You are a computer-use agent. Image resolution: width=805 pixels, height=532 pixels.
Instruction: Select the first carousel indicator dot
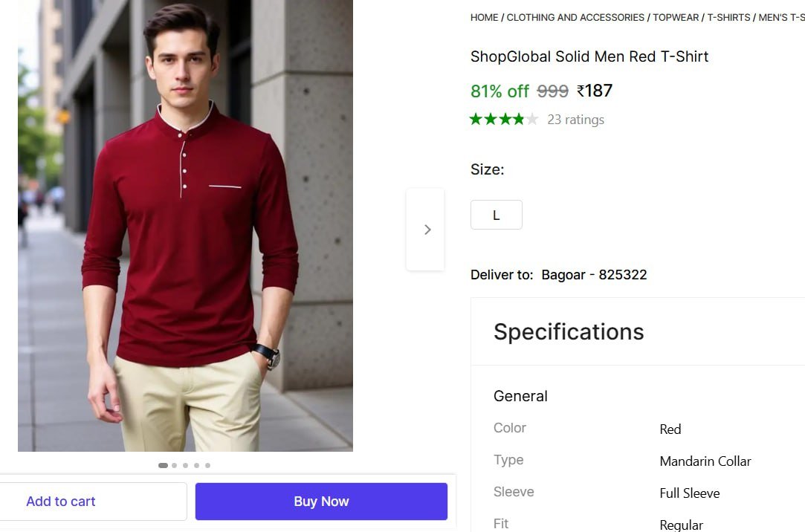pos(163,466)
